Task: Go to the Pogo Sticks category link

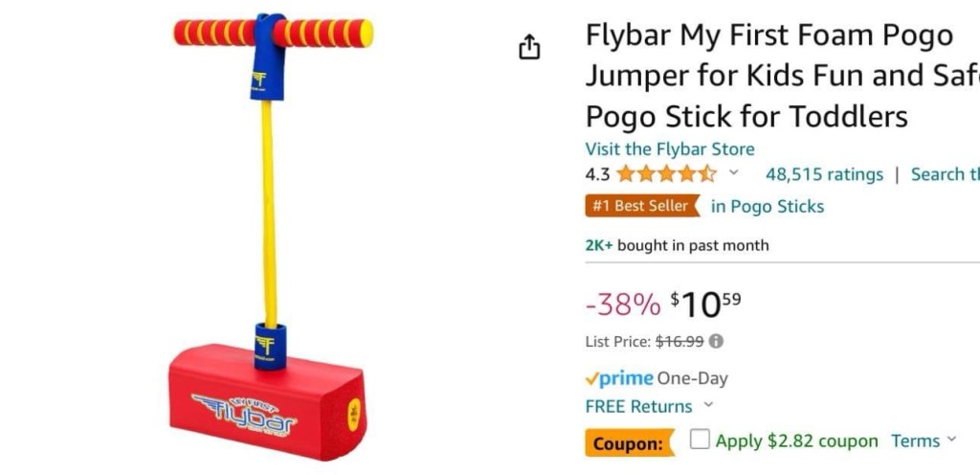Action: pyautogui.click(x=767, y=206)
